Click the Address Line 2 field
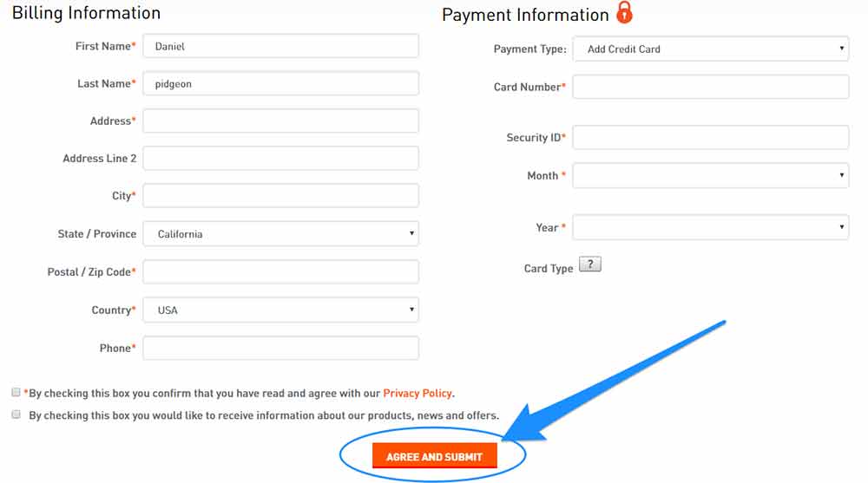This screenshot has width=868, height=483. click(280, 158)
